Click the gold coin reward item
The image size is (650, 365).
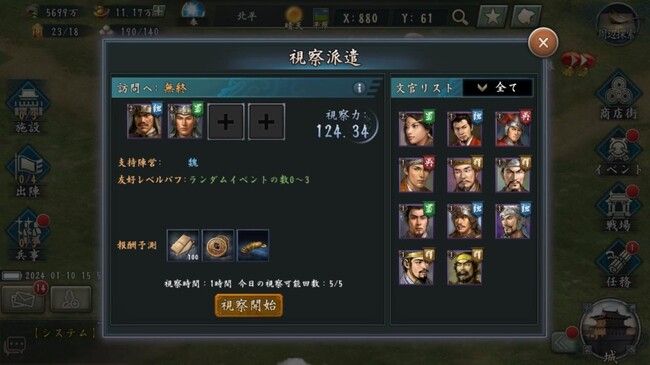point(218,246)
